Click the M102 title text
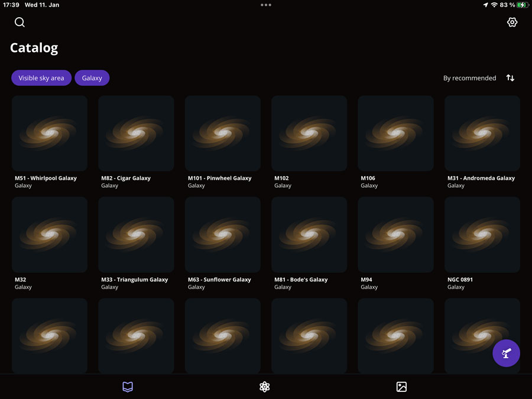The width and height of the screenshot is (532, 399). click(281, 178)
